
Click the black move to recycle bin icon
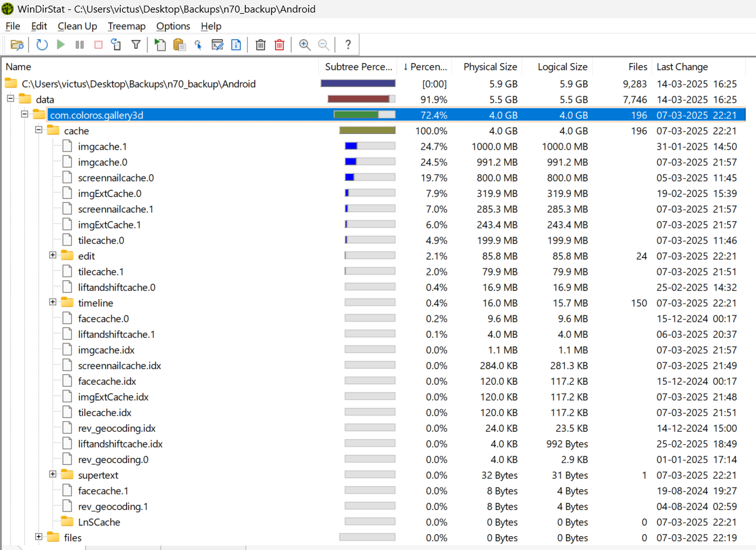coord(261,44)
